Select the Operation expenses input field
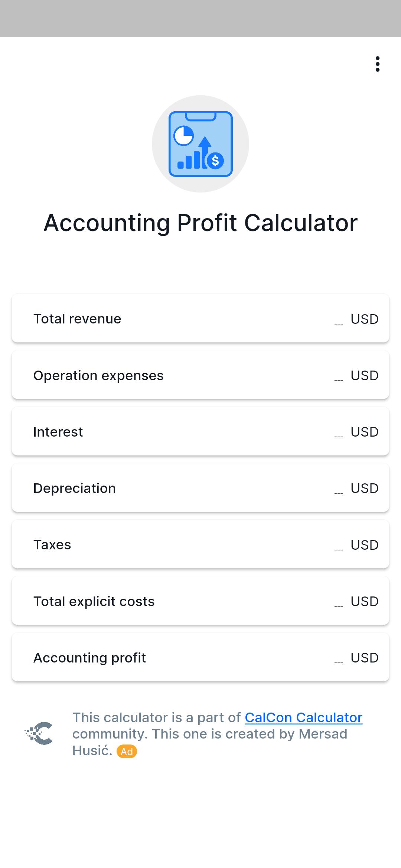Viewport: 401px width, 868px height. pyautogui.click(x=200, y=375)
